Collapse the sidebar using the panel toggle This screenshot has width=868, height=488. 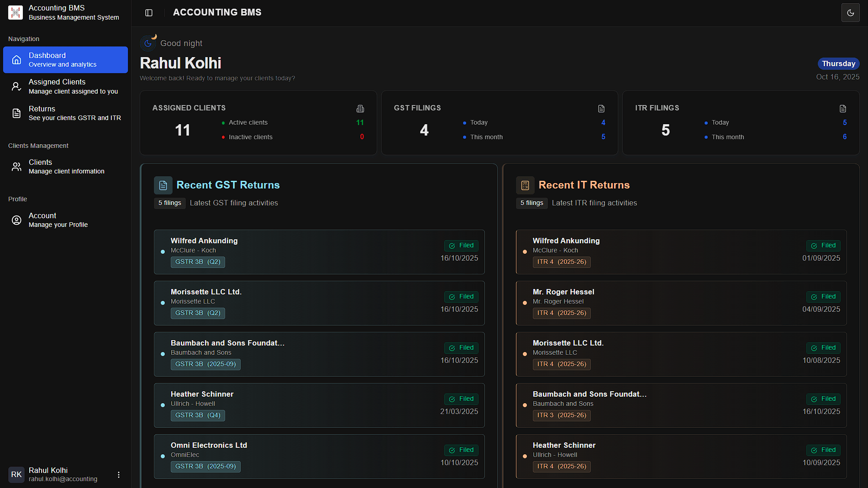click(148, 12)
